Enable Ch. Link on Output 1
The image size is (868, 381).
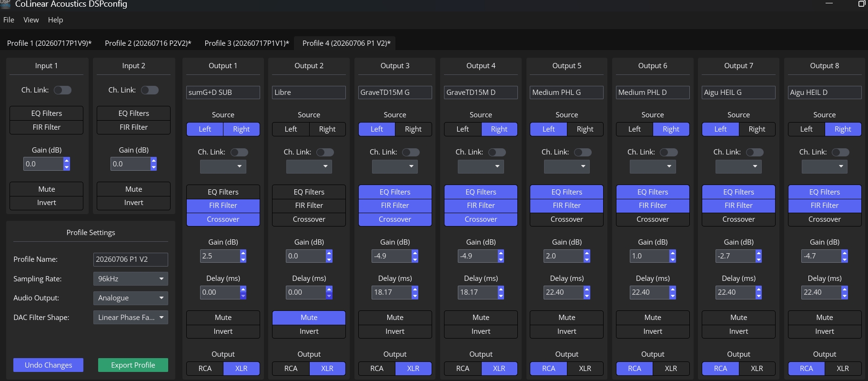pos(239,152)
